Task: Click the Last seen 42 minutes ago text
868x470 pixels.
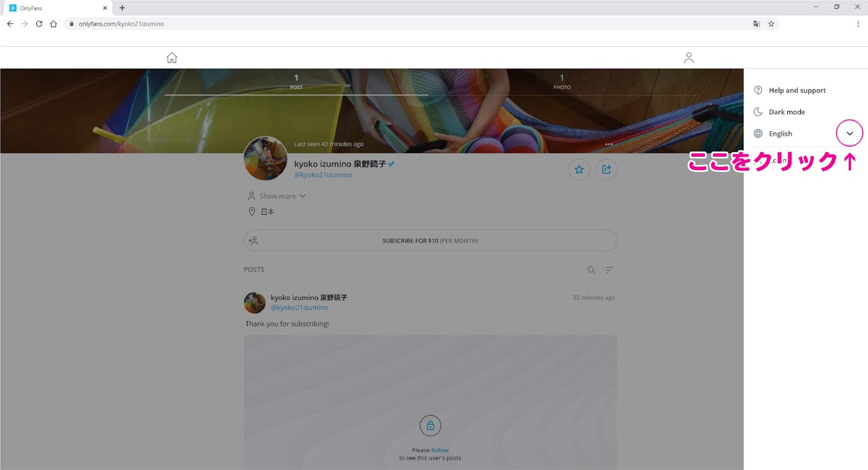Action: click(329, 144)
